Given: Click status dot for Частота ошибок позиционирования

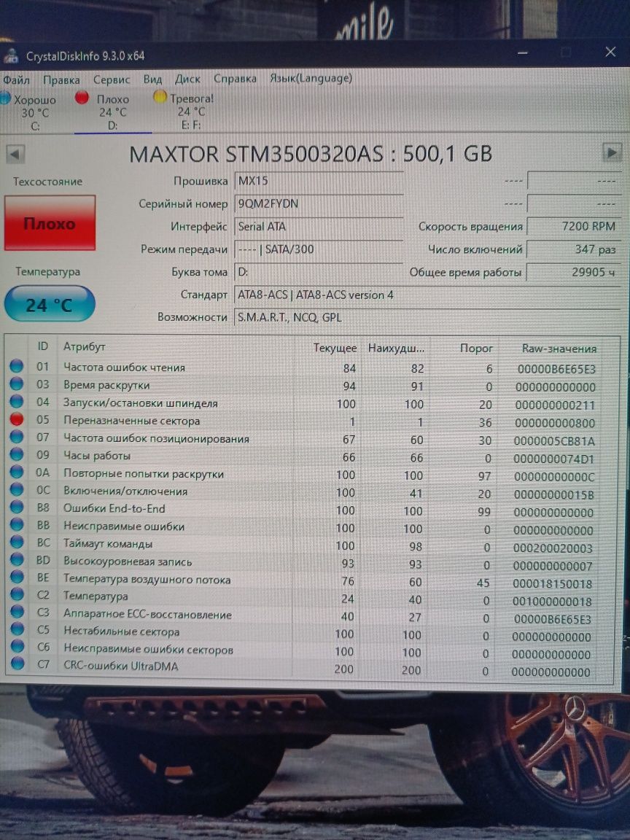Looking at the screenshot, I should pos(17,437).
